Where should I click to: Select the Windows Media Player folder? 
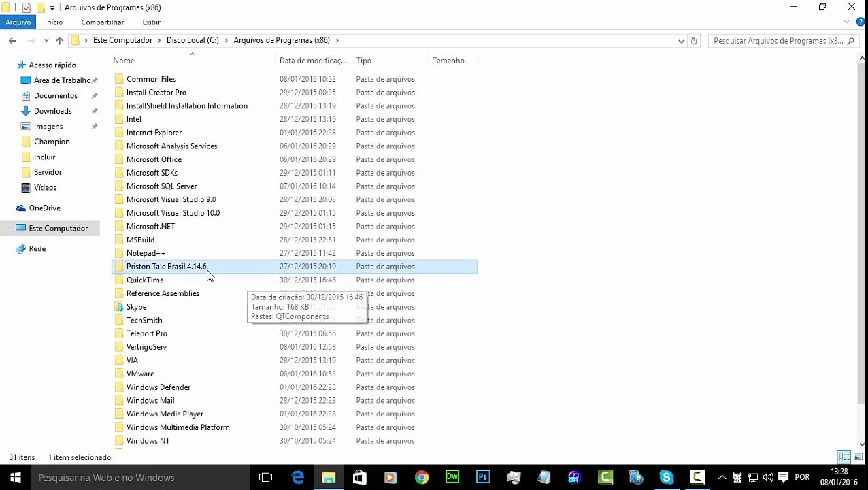tap(165, 414)
